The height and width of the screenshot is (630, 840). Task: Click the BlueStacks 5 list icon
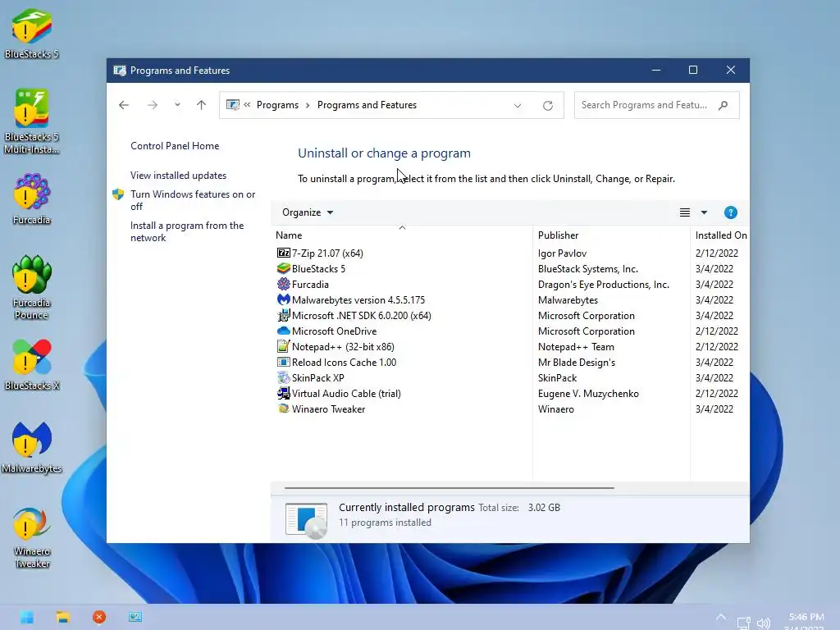(283, 268)
